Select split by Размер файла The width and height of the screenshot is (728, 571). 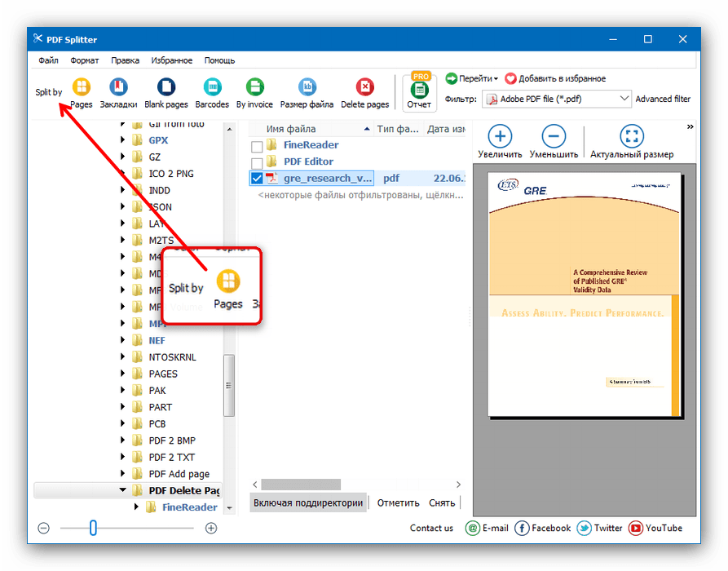coord(307,93)
